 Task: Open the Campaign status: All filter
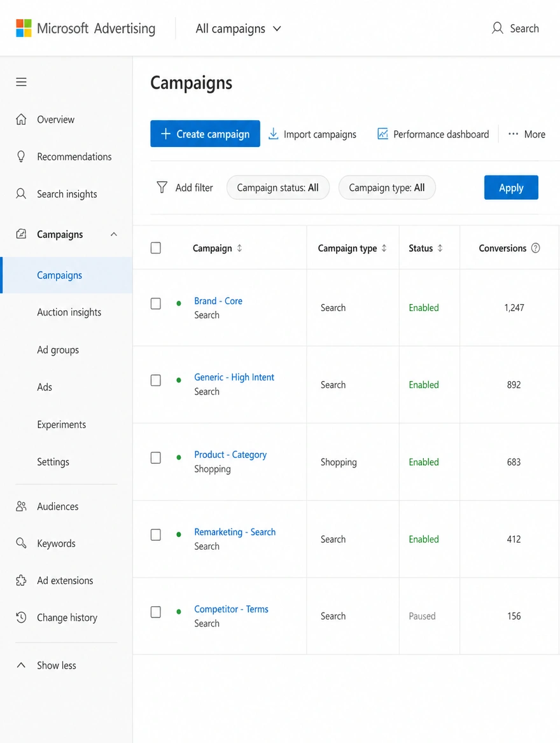tap(278, 188)
